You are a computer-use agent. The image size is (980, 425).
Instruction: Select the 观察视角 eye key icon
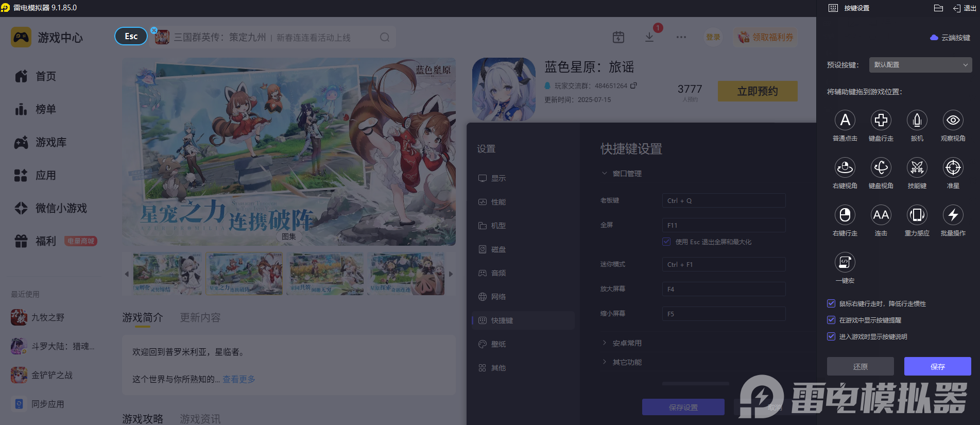(x=953, y=120)
